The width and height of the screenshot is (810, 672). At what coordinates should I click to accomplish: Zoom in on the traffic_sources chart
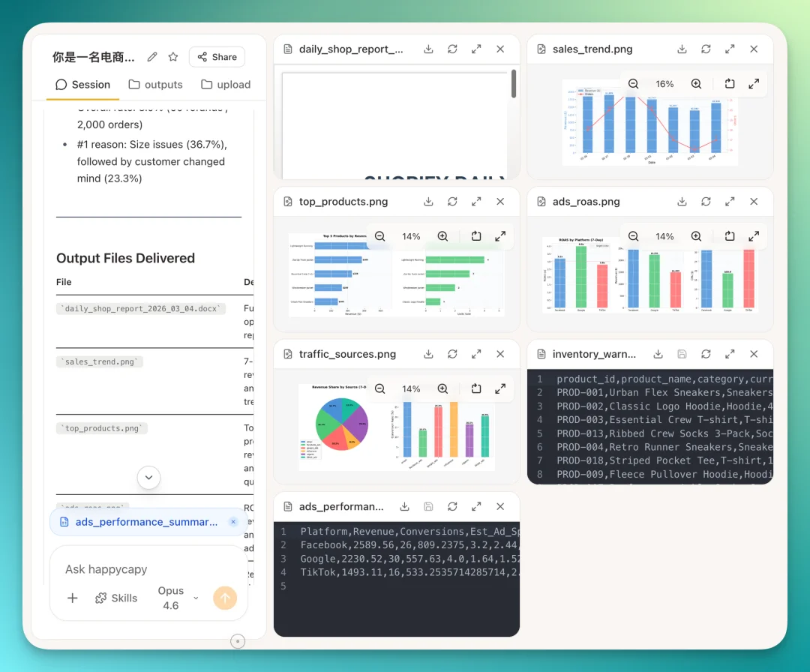(x=442, y=389)
